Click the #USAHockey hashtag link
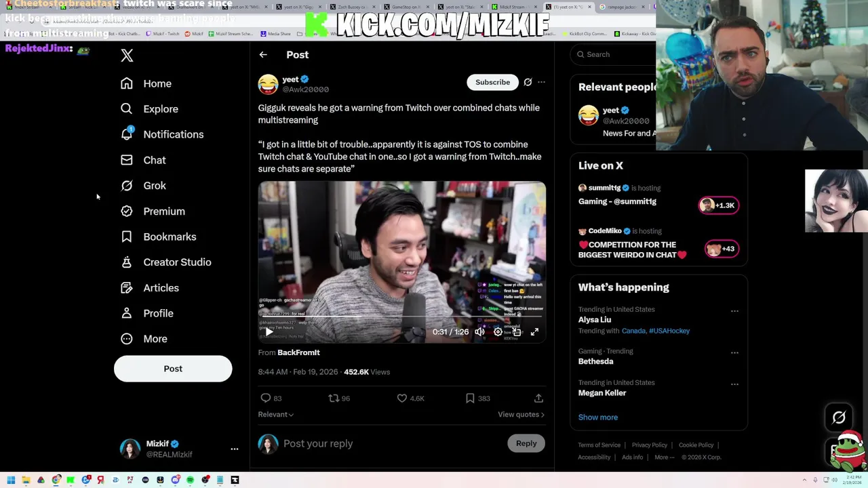The width and height of the screenshot is (868, 488). 669,331
